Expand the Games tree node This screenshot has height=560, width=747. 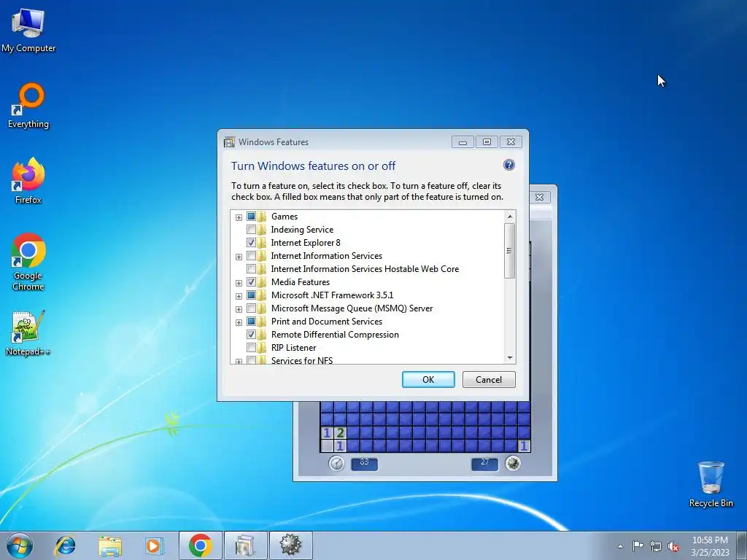239,217
